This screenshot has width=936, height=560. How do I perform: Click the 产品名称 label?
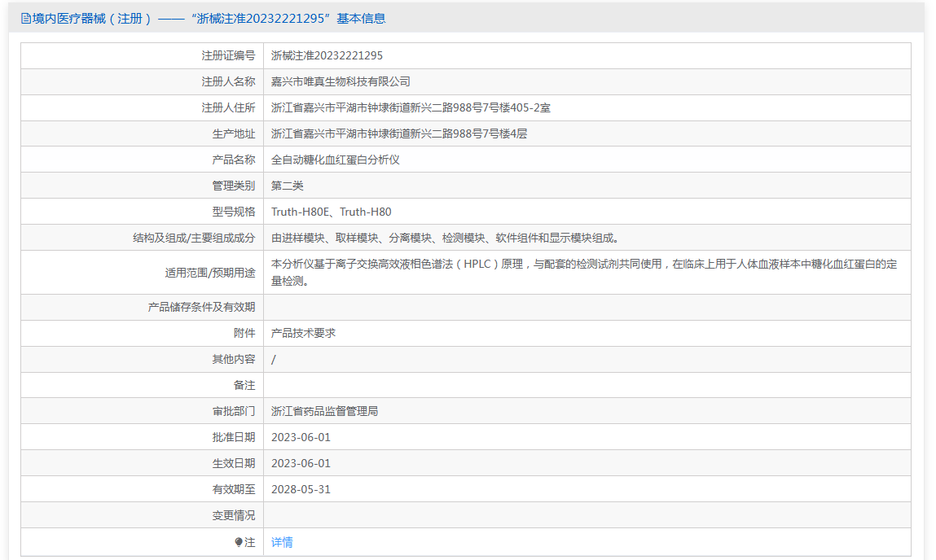pyautogui.click(x=234, y=160)
